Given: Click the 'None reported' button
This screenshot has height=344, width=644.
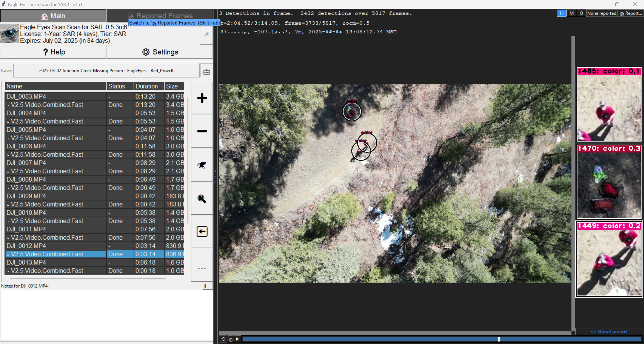Looking at the screenshot, I should [601, 13].
